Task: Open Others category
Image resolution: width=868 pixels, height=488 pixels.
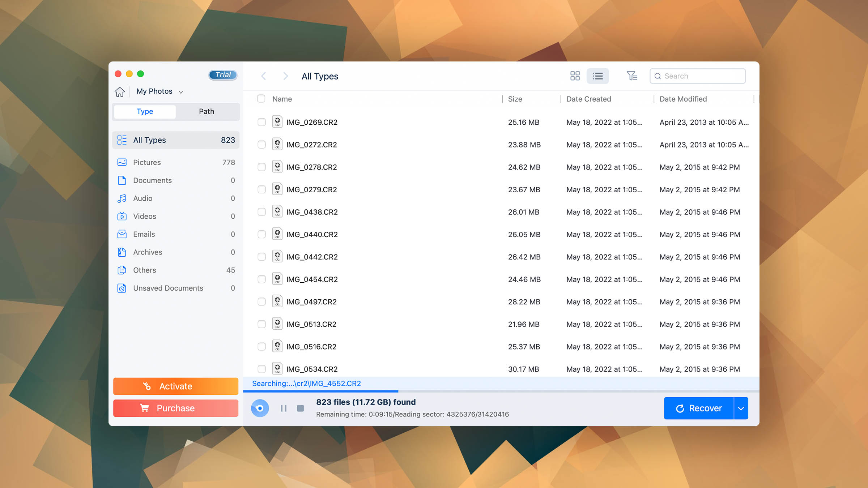Action: 176,270
